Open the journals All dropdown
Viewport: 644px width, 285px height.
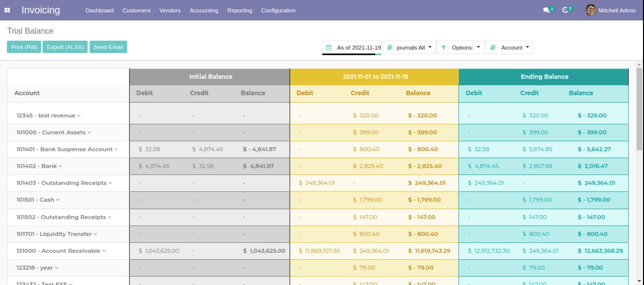410,48
